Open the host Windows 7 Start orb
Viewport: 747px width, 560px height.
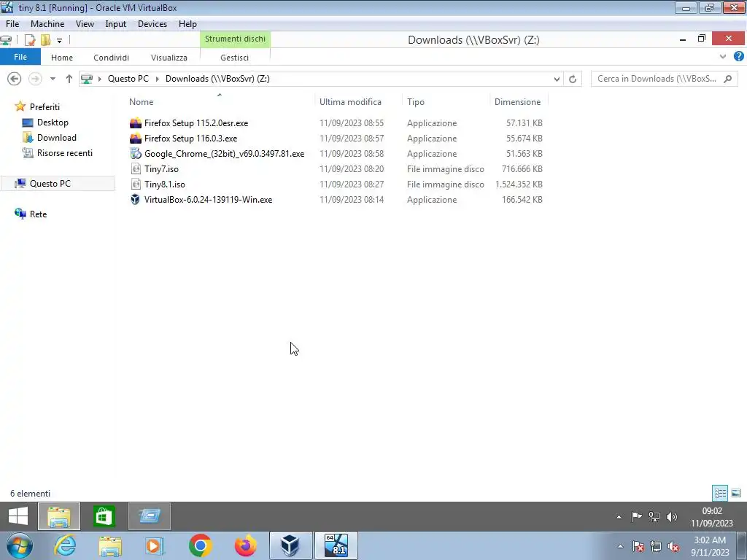(x=20, y=545)
